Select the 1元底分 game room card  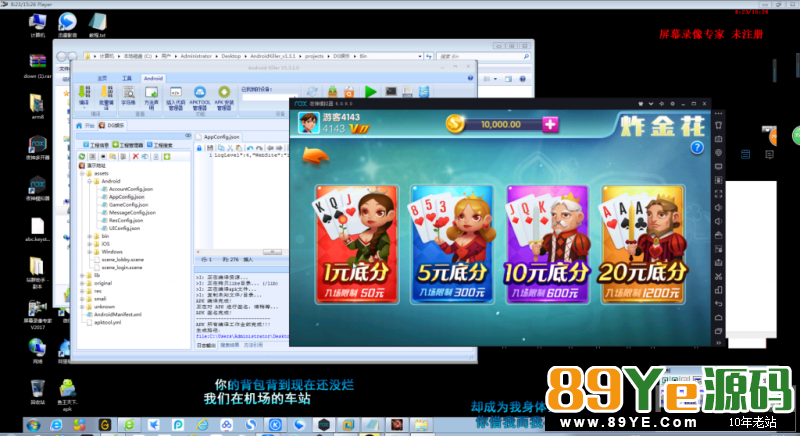coord(357,244)
